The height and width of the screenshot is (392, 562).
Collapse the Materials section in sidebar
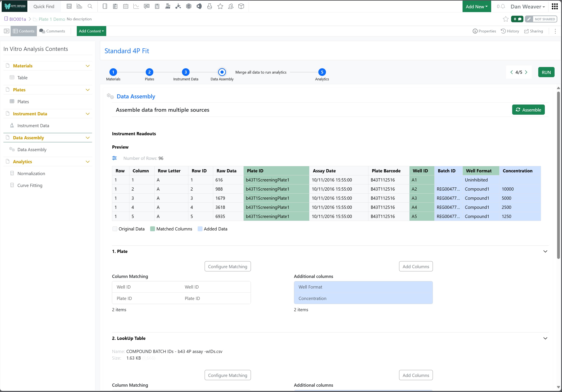click(88, 66)
